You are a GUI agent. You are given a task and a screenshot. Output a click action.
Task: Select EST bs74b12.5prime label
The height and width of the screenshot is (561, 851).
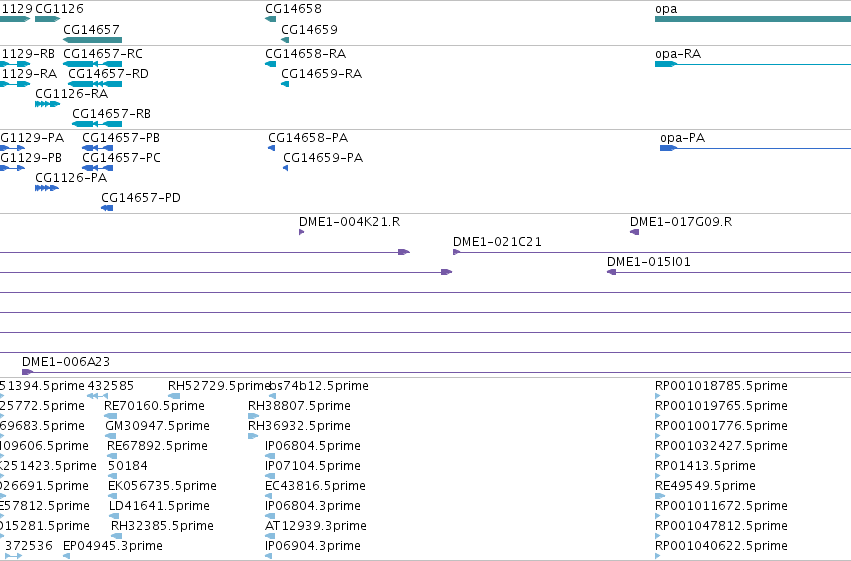[x=319, y=386]
